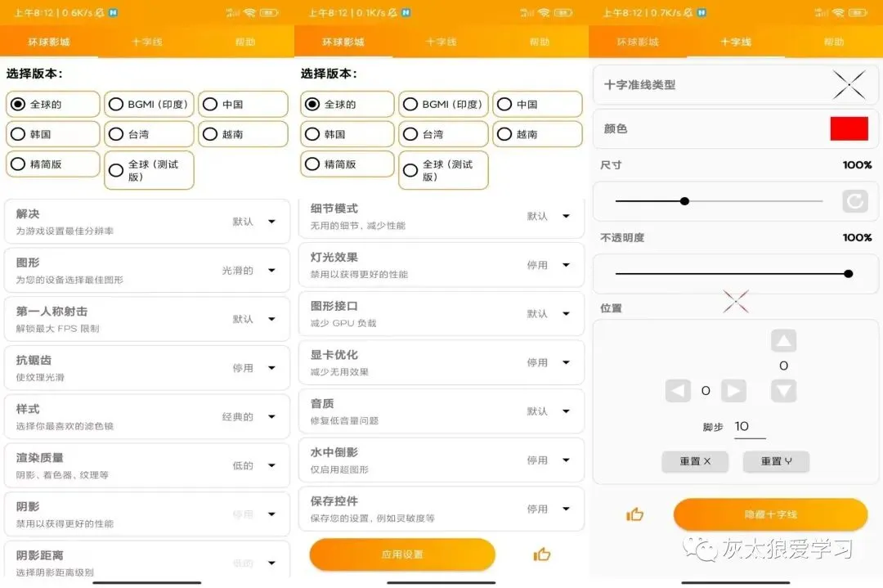Open 帮助 tab in middle phone

click(540, 42)
